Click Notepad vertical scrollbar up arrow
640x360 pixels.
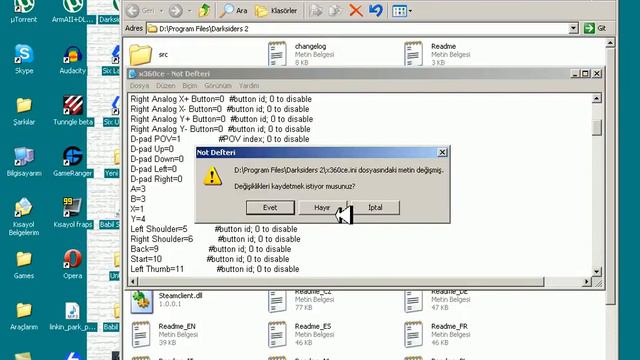coord(597,98)
